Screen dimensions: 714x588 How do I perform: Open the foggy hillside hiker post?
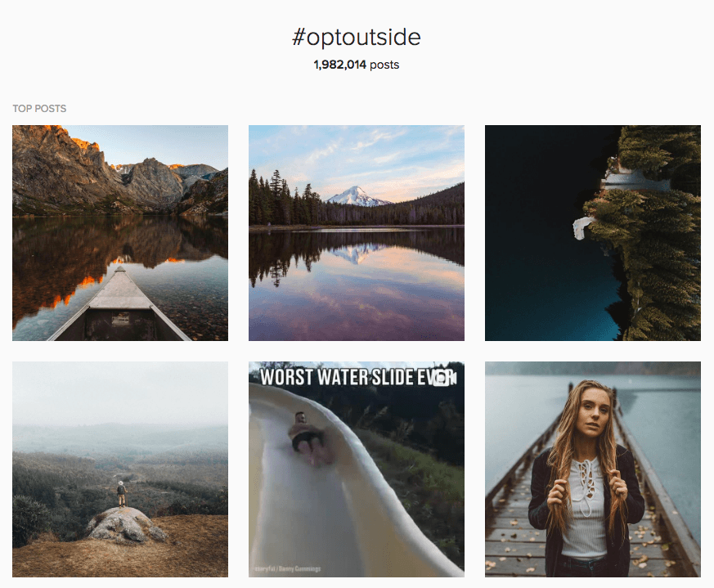pyautogui.click(x=120, y=469)
